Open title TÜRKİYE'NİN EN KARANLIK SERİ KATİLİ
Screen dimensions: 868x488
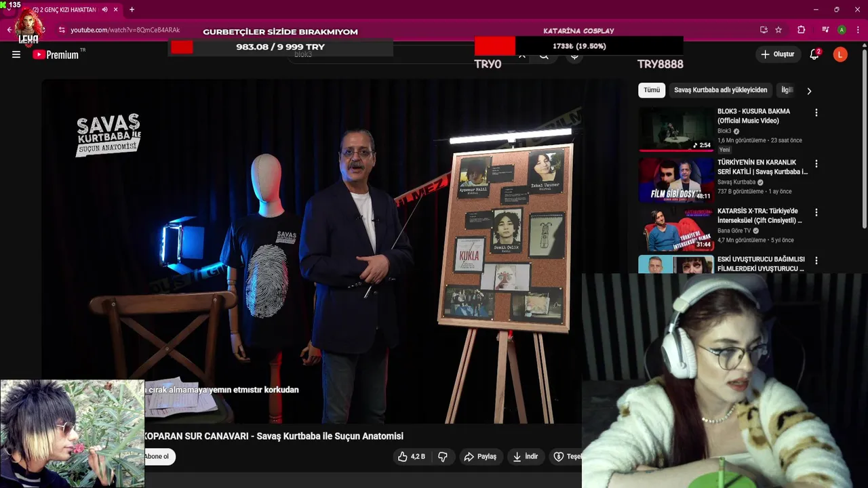[x=762, y=167]
